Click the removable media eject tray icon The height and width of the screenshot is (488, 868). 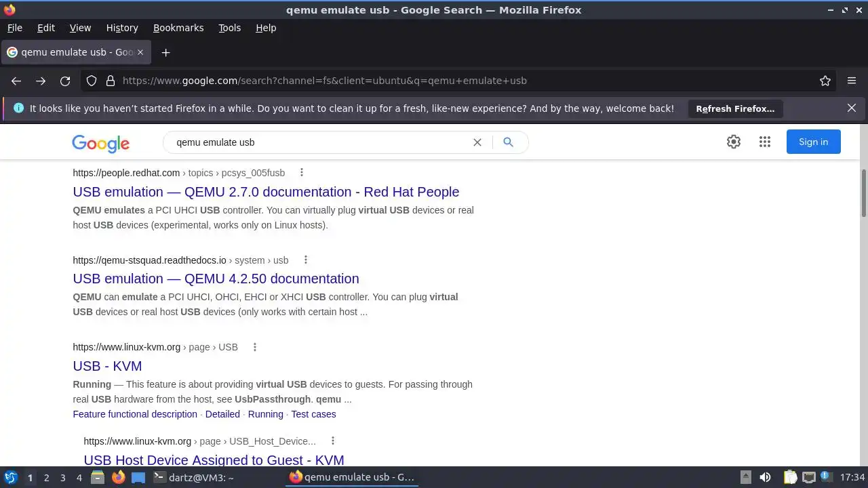coord(745,477)
